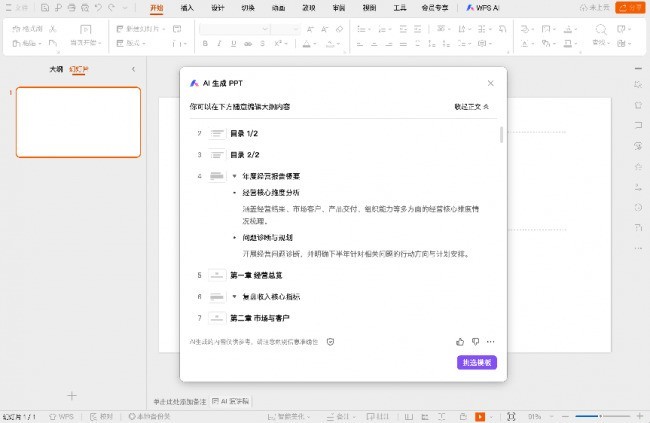The width and height of the screenshot is (650, 423).
Task: Click the thumbs-up icon in AI dialog
Action: (x=460, y=342)
